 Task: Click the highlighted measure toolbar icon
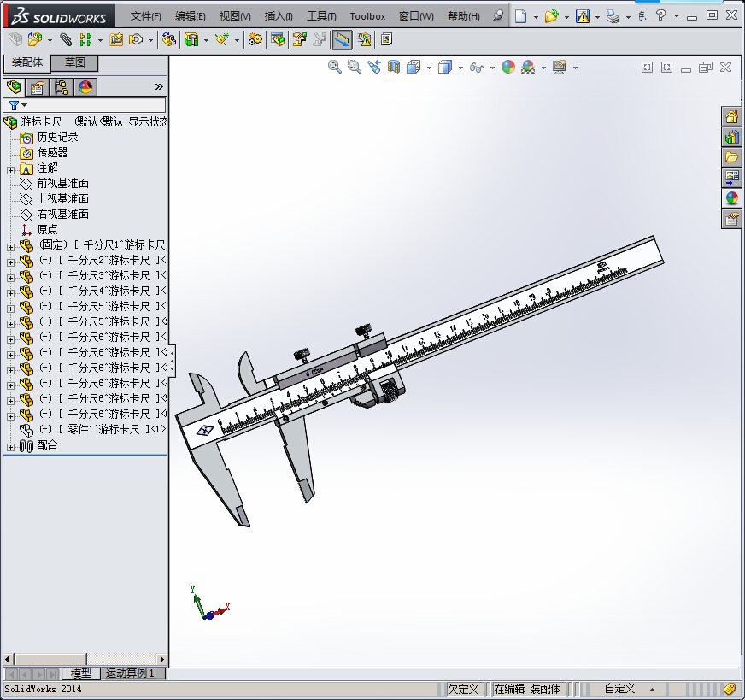(342, 39)
